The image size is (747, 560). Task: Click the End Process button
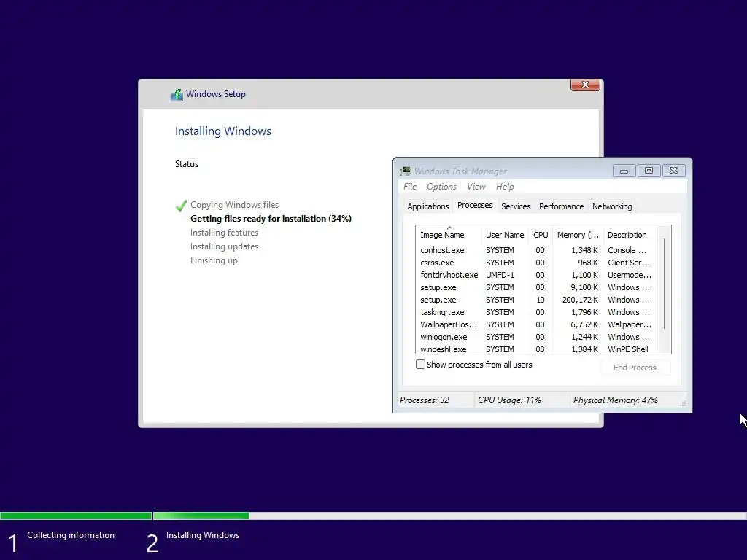635,367
